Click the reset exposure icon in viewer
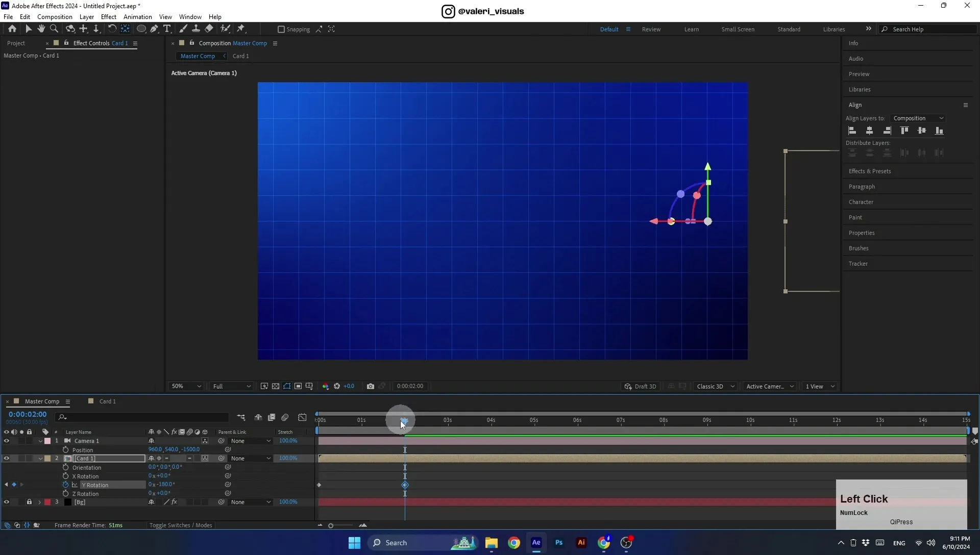The image size is (980, 555). coord(337,386)
